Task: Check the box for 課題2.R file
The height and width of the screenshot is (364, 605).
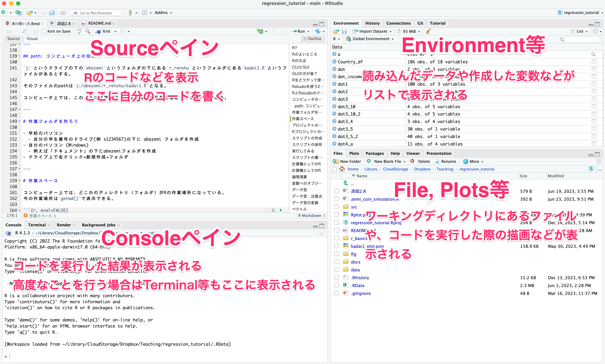Action: tap(337, 191)
